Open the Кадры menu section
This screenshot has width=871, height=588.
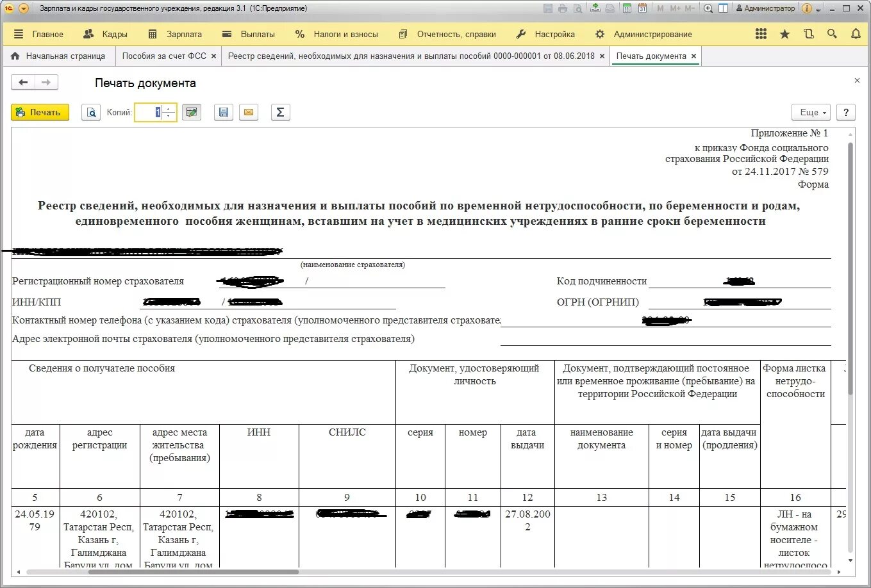pyautogui.click(x=106, y=34)
